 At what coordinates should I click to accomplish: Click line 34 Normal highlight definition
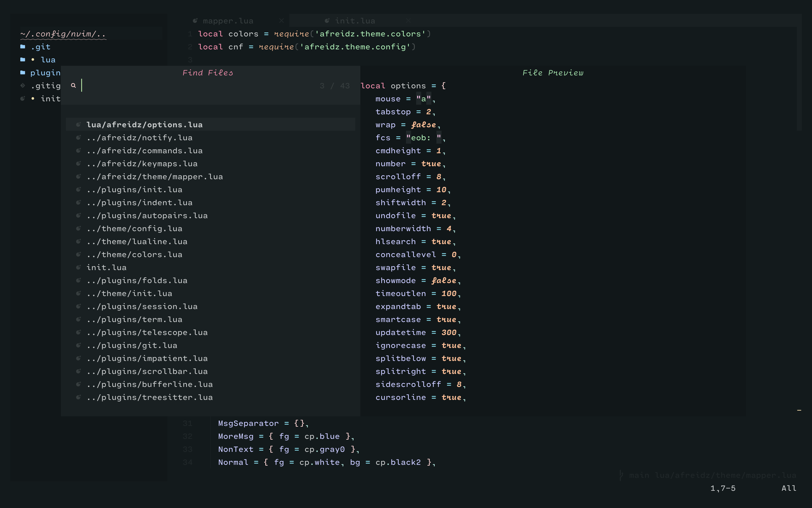coord(327,462)
